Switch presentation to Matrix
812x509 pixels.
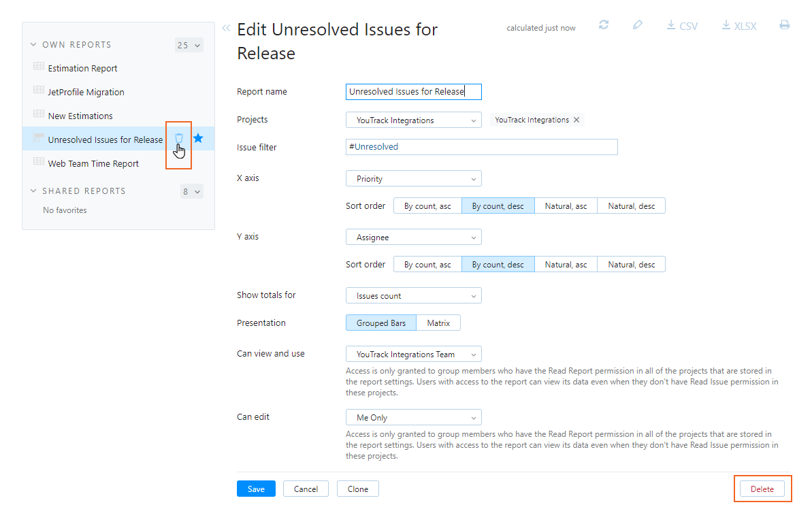click(438, 323)
